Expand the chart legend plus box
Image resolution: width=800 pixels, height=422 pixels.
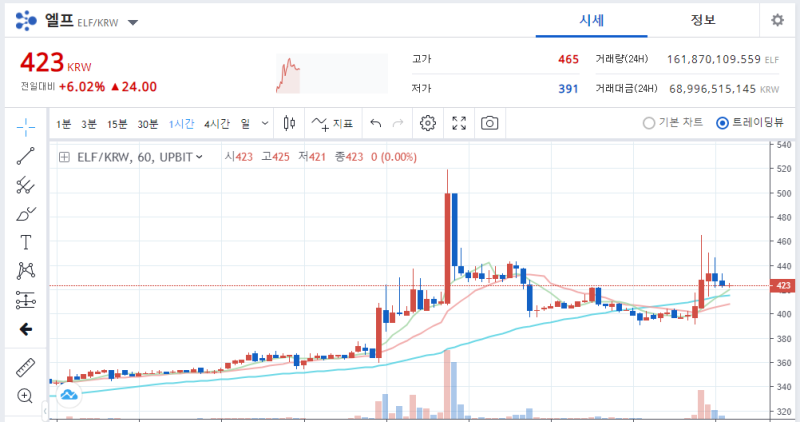[64, 157]
